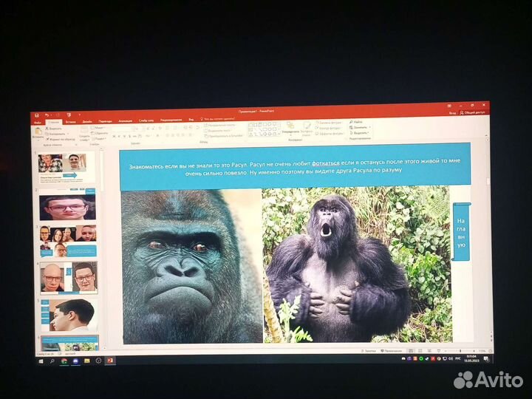Toggle Примечания comments pane in status bar

(391, 351)
